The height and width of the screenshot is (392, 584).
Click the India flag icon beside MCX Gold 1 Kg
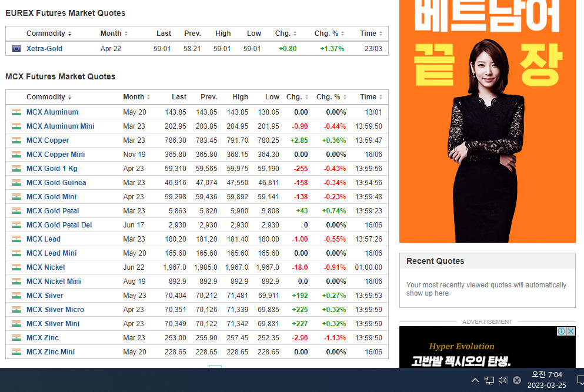16,169
